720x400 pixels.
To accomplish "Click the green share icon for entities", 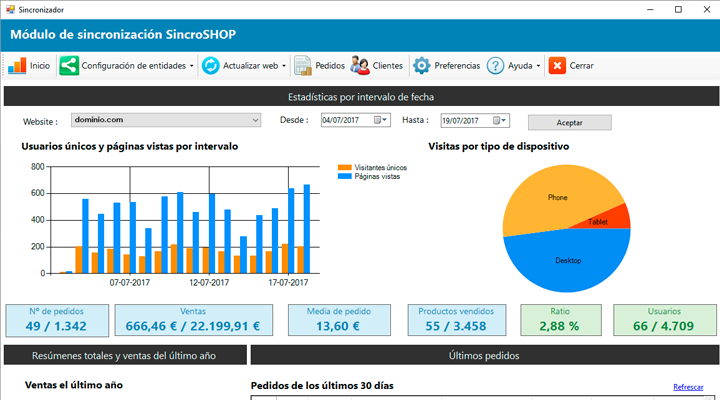I will click(x=69, y=66).
